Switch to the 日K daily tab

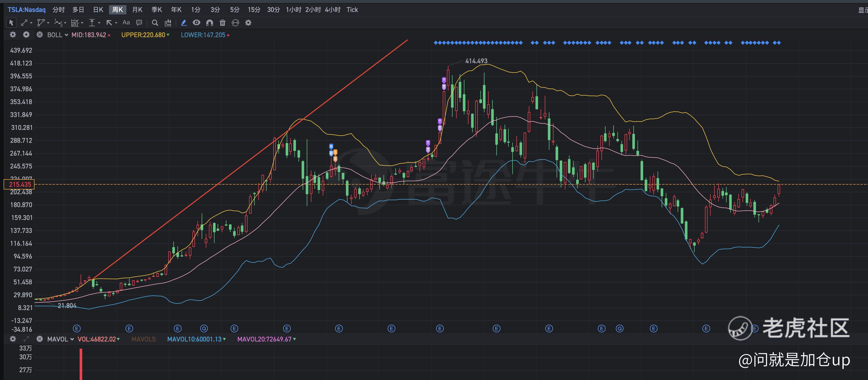click(98, 10)
